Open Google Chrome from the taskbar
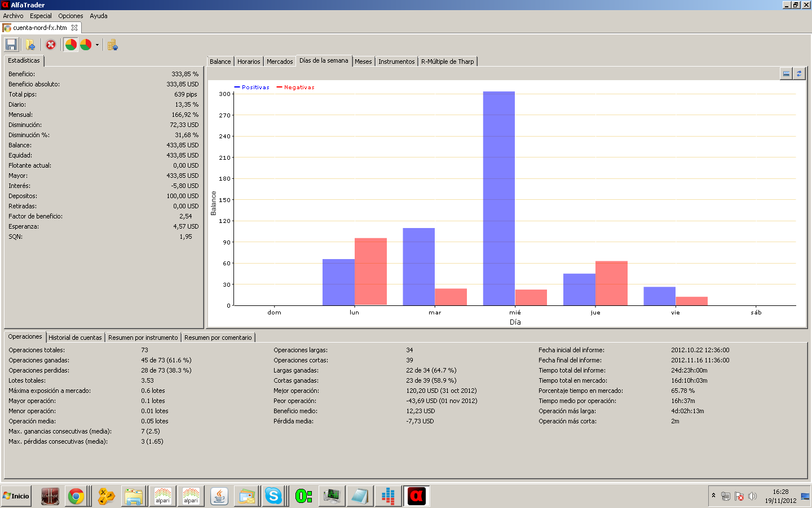This screenshot has width=812, height=508. pos(76,496)
